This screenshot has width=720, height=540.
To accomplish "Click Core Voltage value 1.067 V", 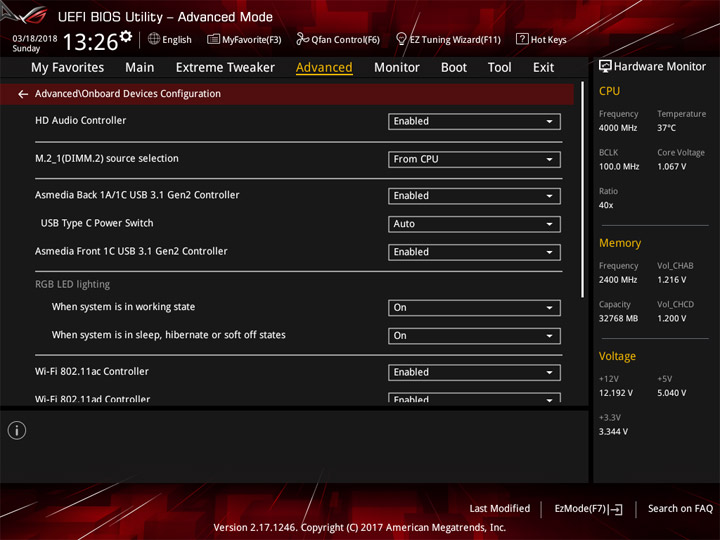I will point(671,167).
